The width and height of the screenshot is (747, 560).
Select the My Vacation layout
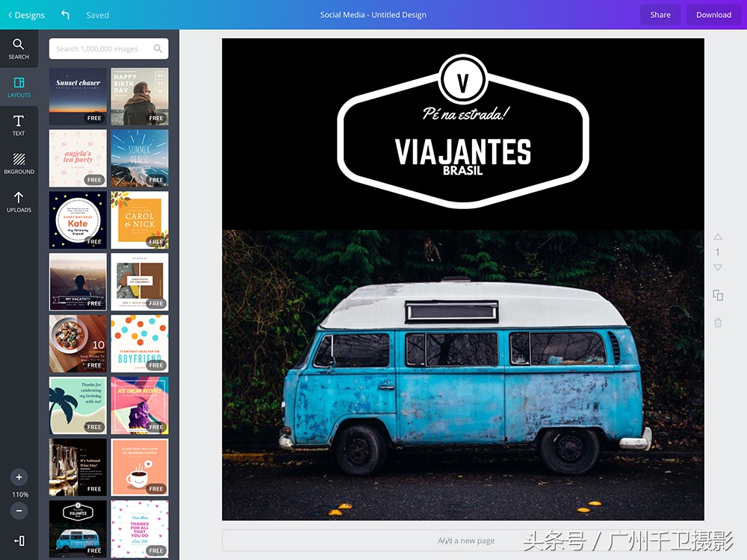(x=78, y=282)
